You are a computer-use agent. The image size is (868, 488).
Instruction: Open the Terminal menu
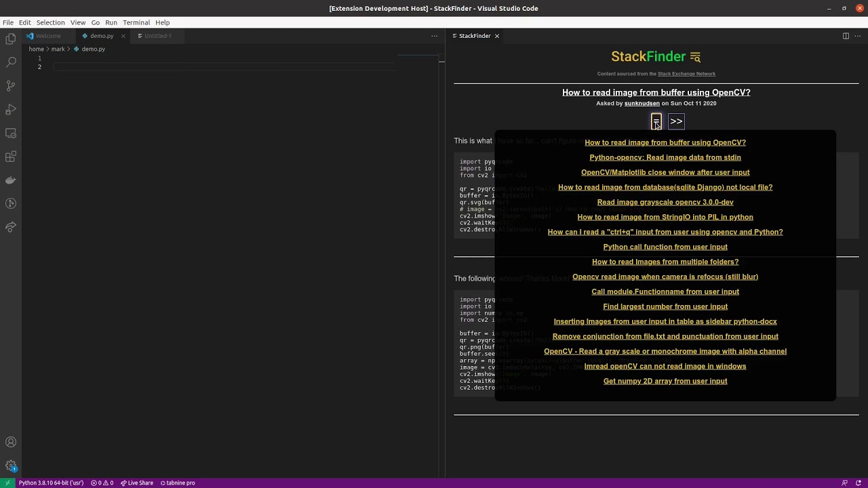pos(136,22)
